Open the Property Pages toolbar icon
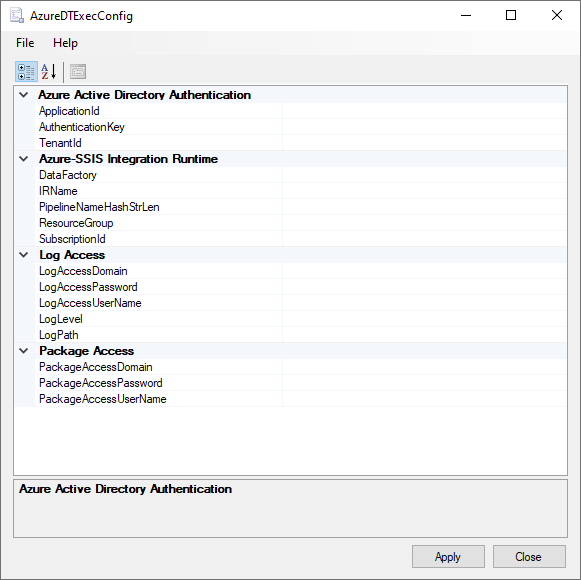Screen dimensions: 581x580 tap(78, 72)
